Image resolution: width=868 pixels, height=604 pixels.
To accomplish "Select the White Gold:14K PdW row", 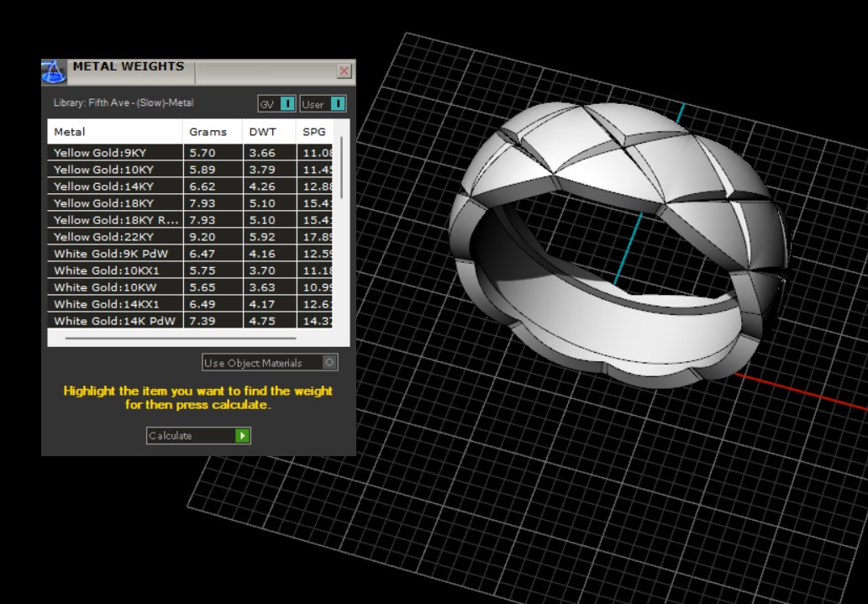I will click(190, 321).
